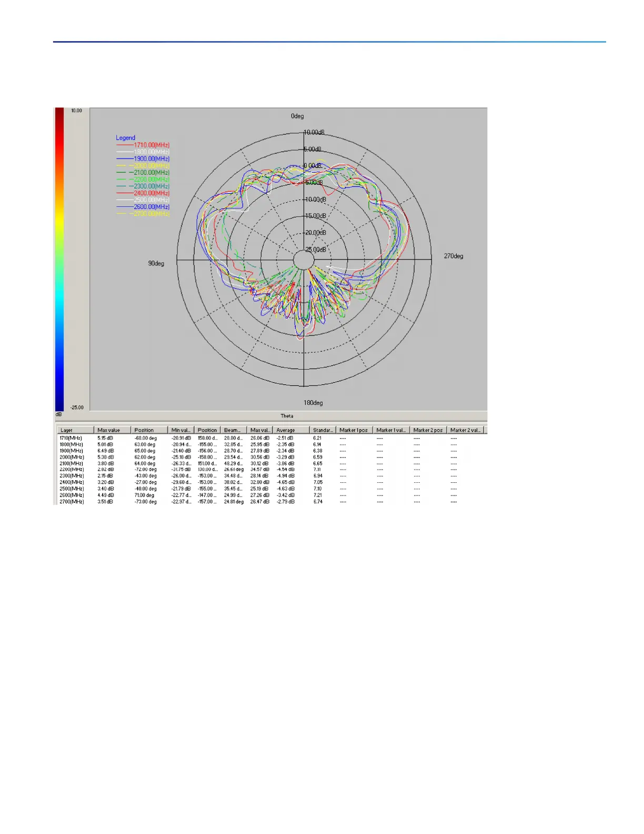Click the -68.00 deg position cell

(146, 438)
